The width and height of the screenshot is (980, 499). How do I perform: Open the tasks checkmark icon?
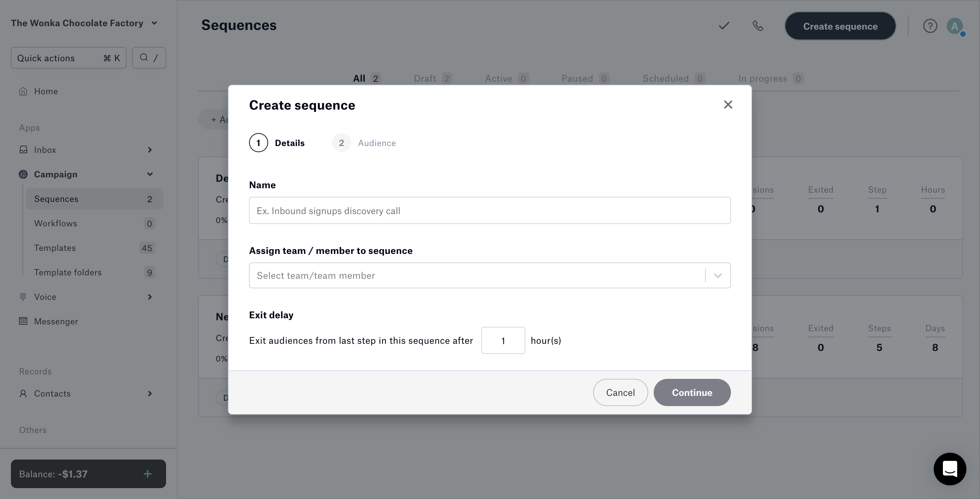coord(723,26)
